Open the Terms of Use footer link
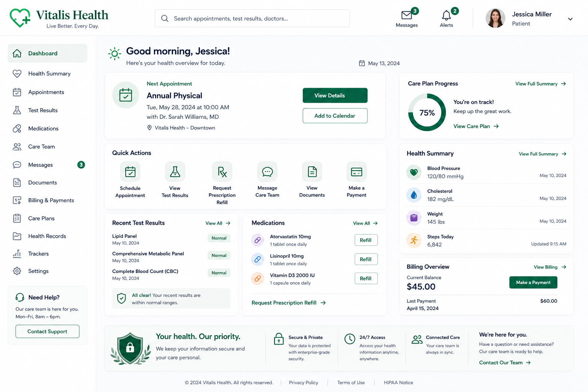The height and width of the screenshot is (392, 588). click(x=351, y=382)
